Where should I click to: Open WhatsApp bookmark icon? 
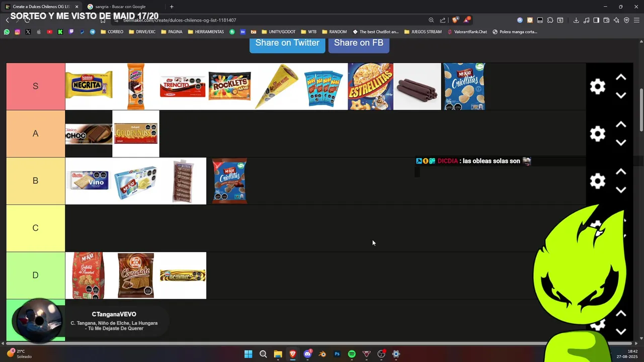point(7,32)
